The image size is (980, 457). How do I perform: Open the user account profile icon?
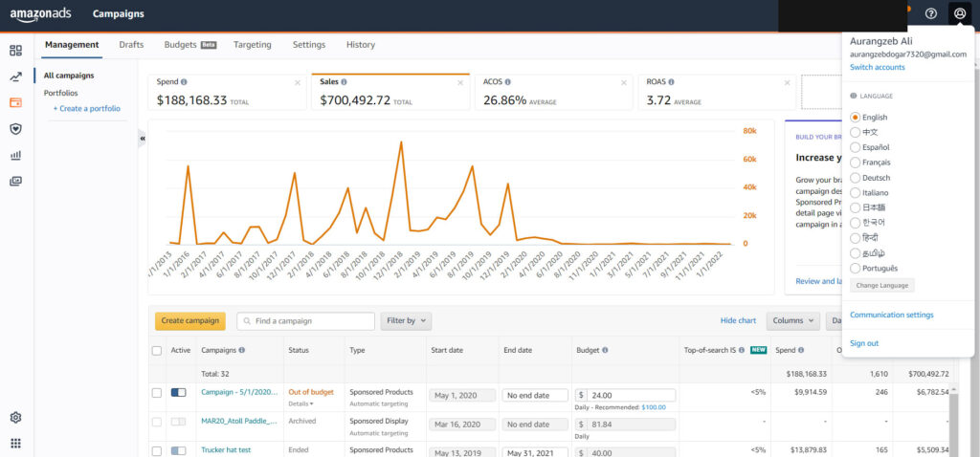point(960,13)
